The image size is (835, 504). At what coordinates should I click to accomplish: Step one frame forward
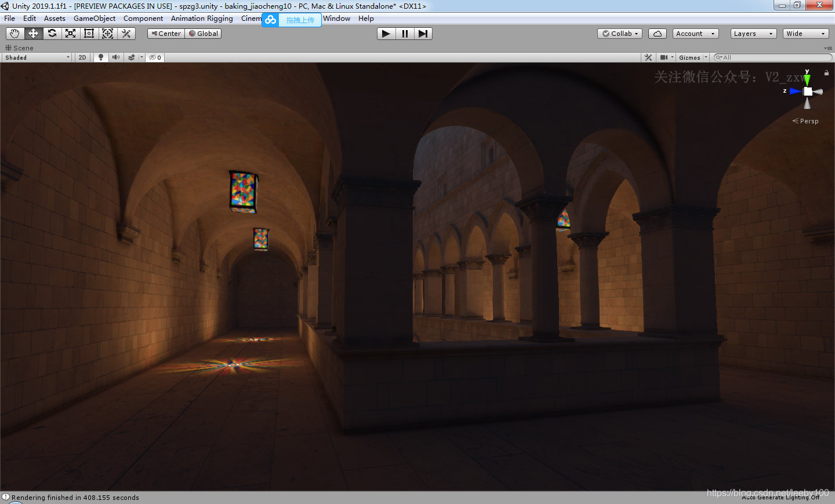[423, 34]
